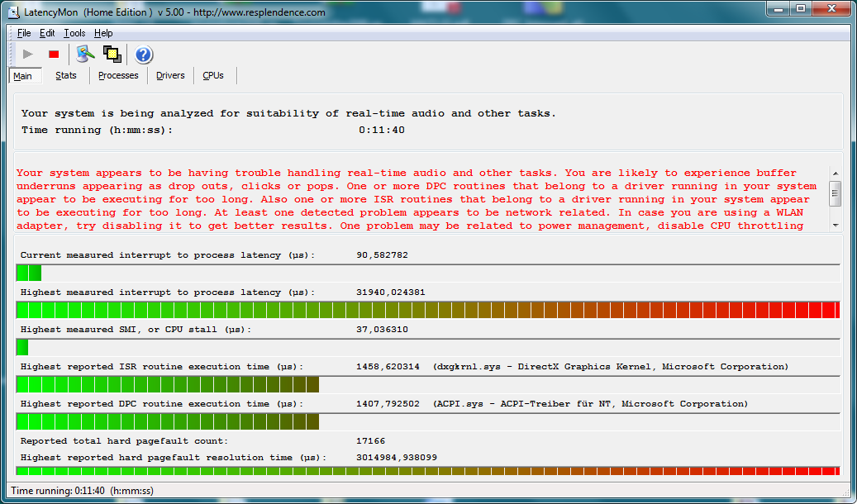Switch to the CPUs tab
The image size is (857, 504).
(213, 76)
